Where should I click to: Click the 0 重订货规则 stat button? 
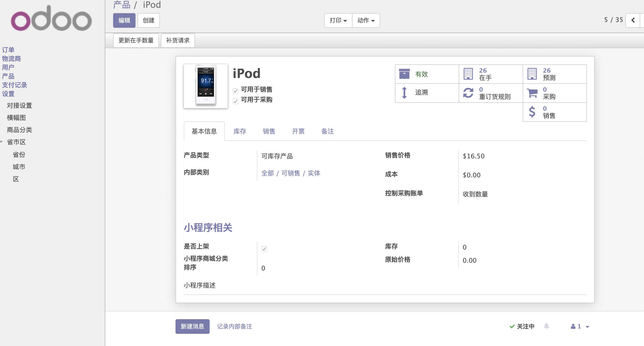[x=491, y=93]
